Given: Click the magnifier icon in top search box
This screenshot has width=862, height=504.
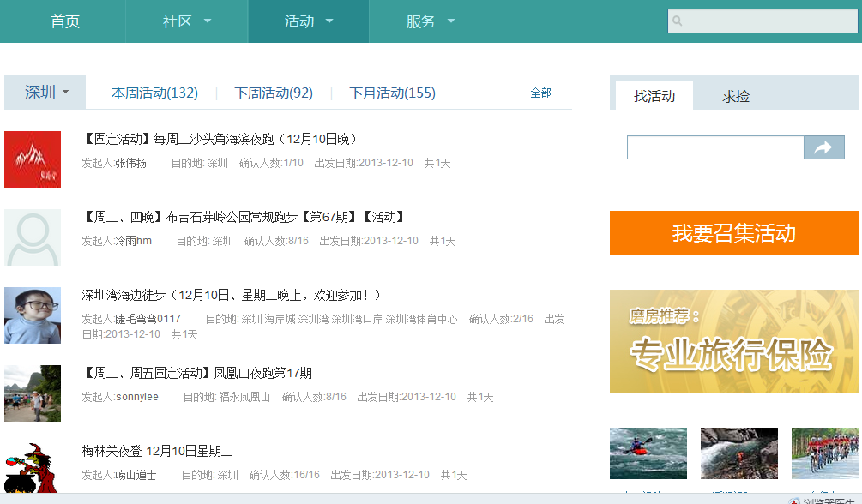Looking at the screenshot, I should point(678,21).
